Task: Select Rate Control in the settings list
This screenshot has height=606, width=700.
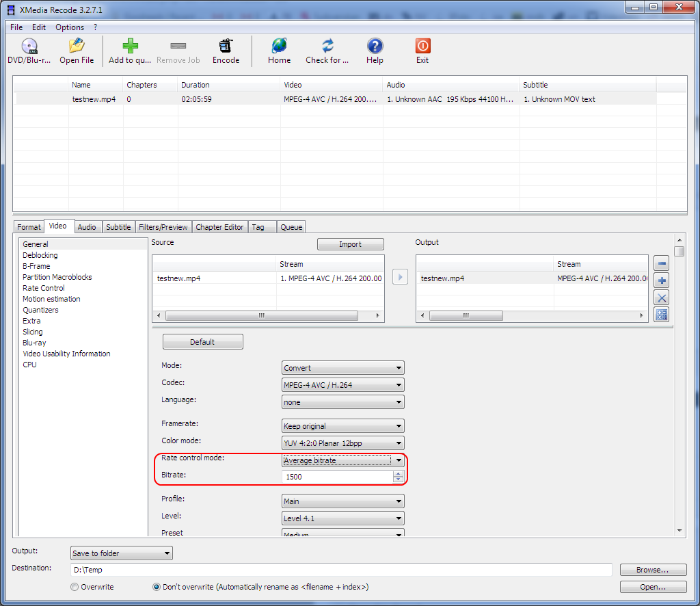Action: (44, 288)
